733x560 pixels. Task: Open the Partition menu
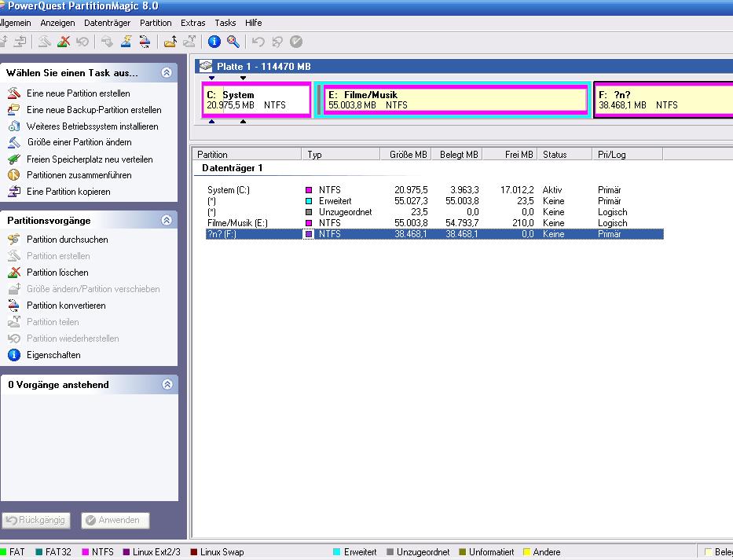coord(156,23)
